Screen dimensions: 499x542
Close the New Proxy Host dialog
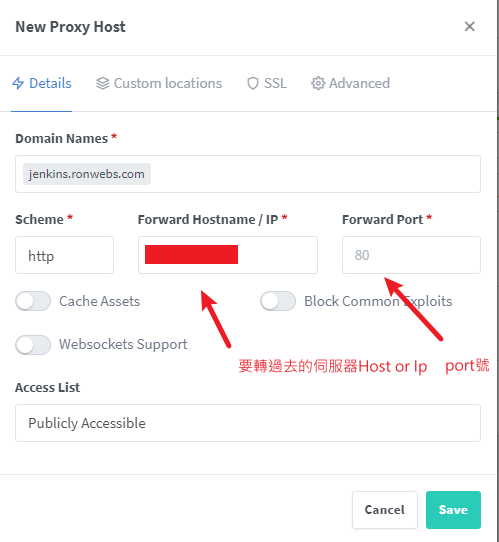(469, 27)
